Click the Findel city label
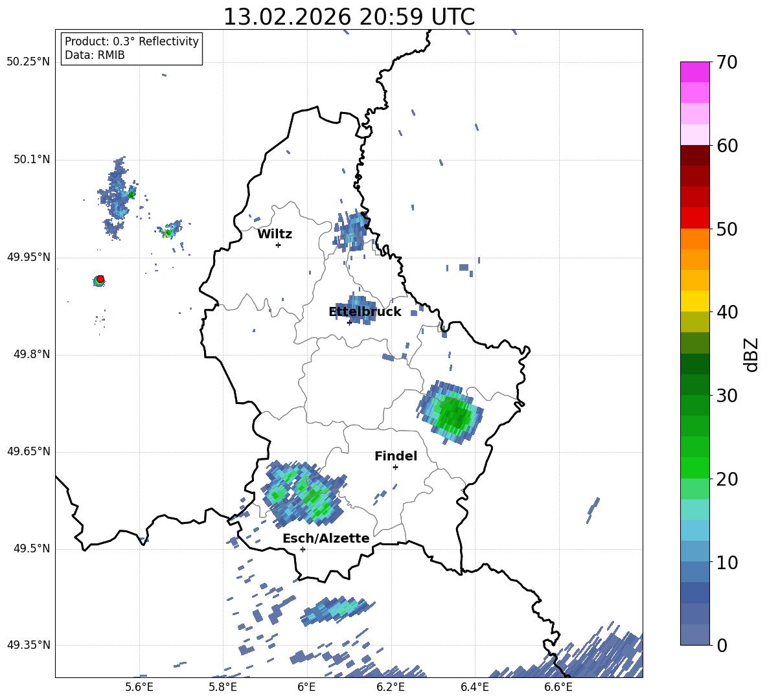The image size is (767, 700). pos(396,456)
